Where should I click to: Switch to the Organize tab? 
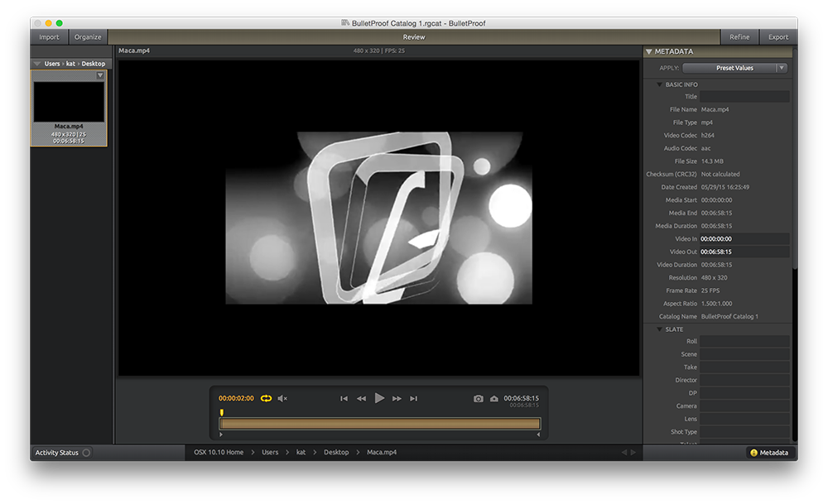click(x=88, y=36)
